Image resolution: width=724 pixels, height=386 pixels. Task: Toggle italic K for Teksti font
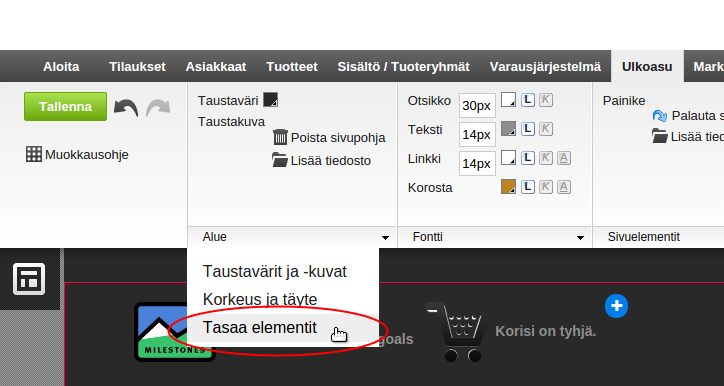(546, 129)
